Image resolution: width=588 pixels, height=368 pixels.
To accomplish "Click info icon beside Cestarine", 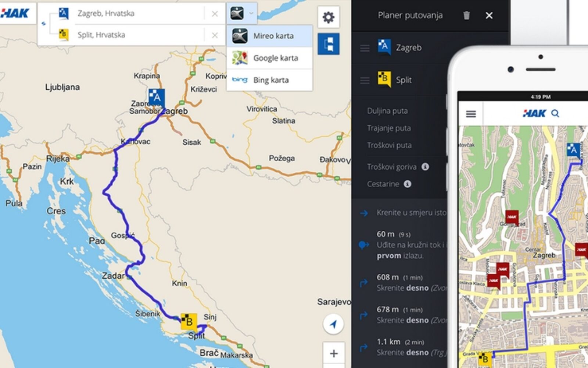I will (408, 184).
